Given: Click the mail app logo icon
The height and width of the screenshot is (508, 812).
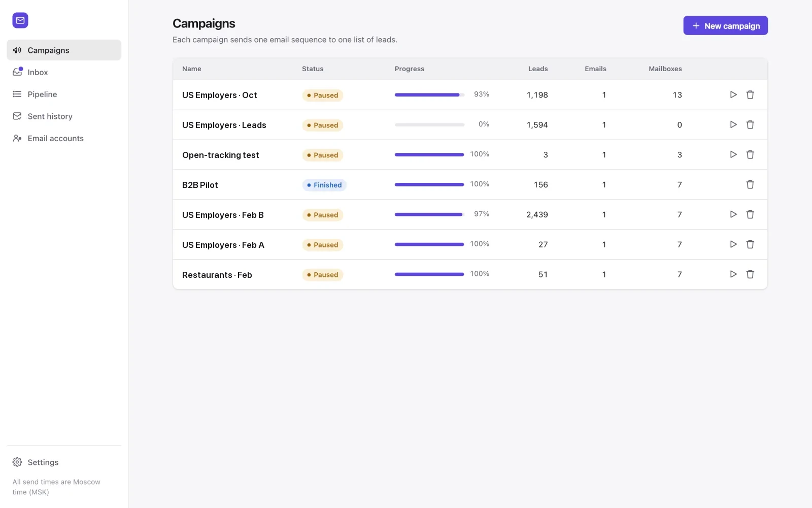Looking at the screenshot, I should pyautogui.click(x=20, y=20).
